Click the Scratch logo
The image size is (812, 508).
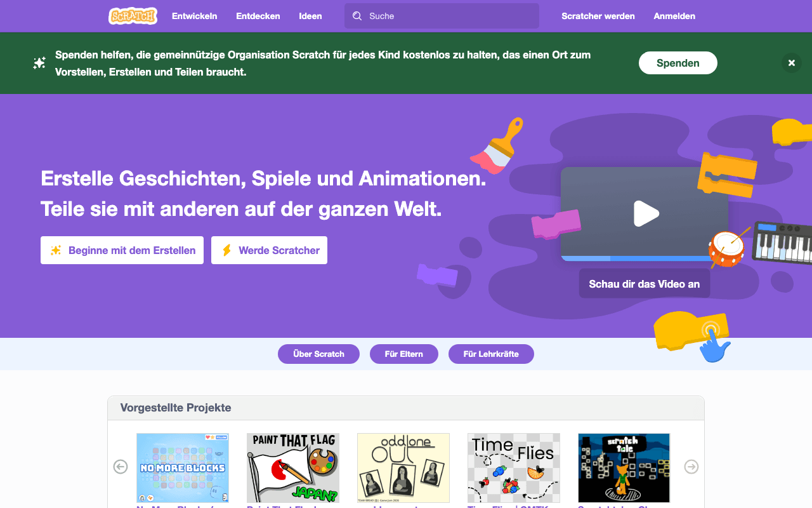(x=133, y=16)
